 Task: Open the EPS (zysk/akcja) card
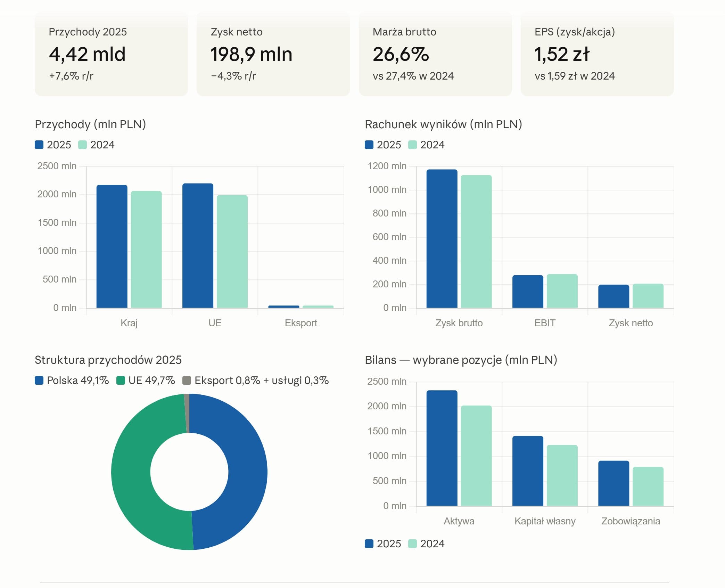(x=597, y=54)
